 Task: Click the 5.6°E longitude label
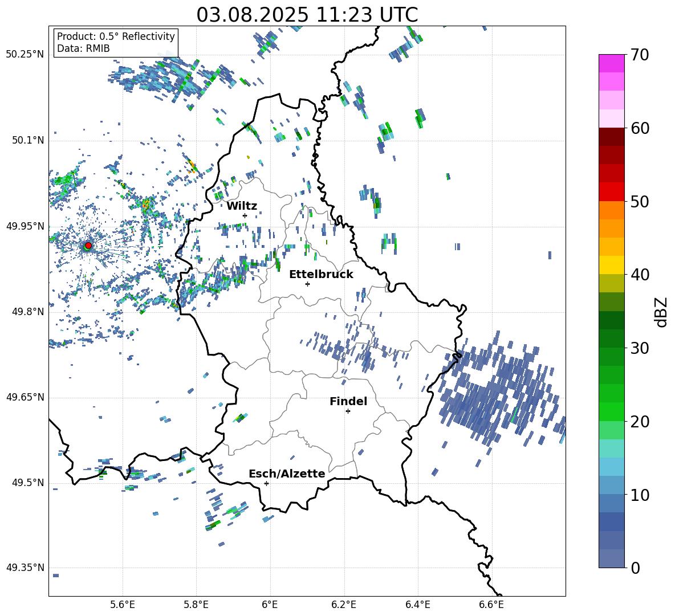click(x=123, y=605)
